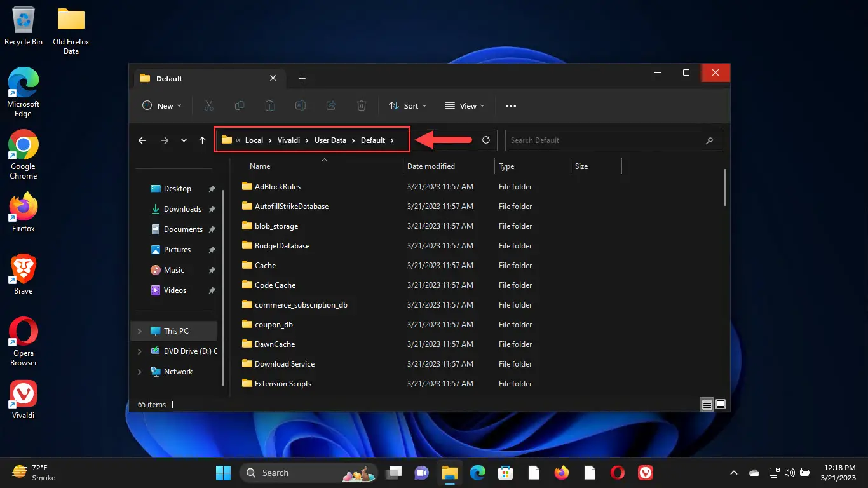Screen dimensions: 868x488
Task: Open Google Chrome desktop shortcut
Action: tap(24, 154)
